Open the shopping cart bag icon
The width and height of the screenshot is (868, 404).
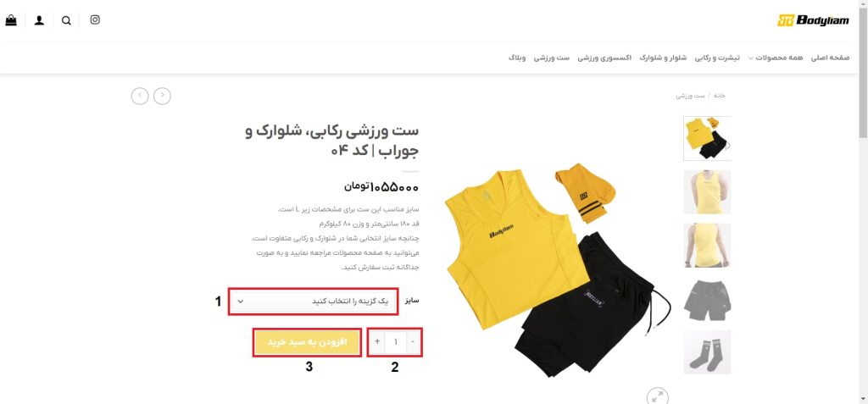(11, 20)
